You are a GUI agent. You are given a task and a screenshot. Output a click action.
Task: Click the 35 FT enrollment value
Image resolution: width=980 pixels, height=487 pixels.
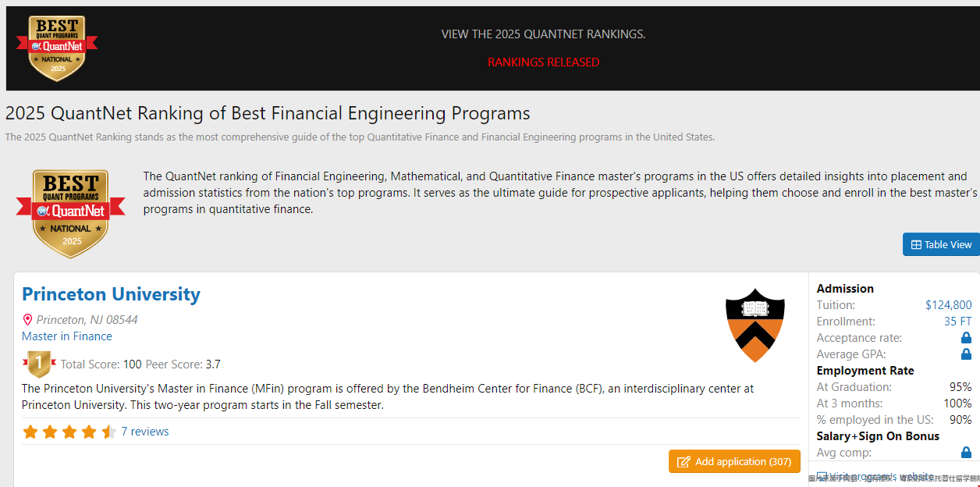pos(957,322)
